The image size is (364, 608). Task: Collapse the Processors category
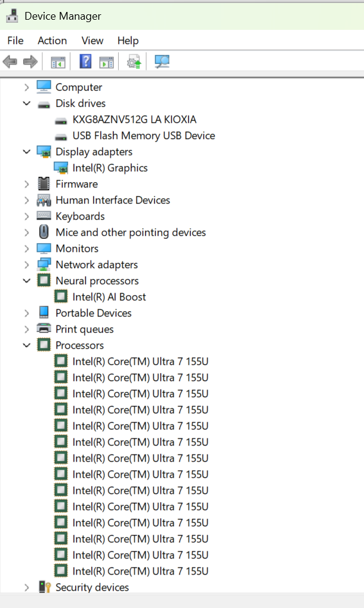pyautogui.click(x=26, y=345)
